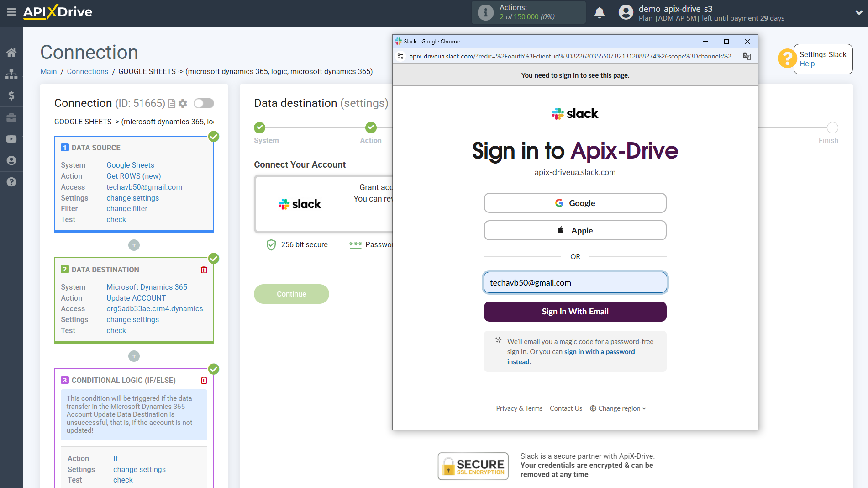Click change settings in Data Source
The width and height of the screenshot is (868, 488).
coord(133,198)
